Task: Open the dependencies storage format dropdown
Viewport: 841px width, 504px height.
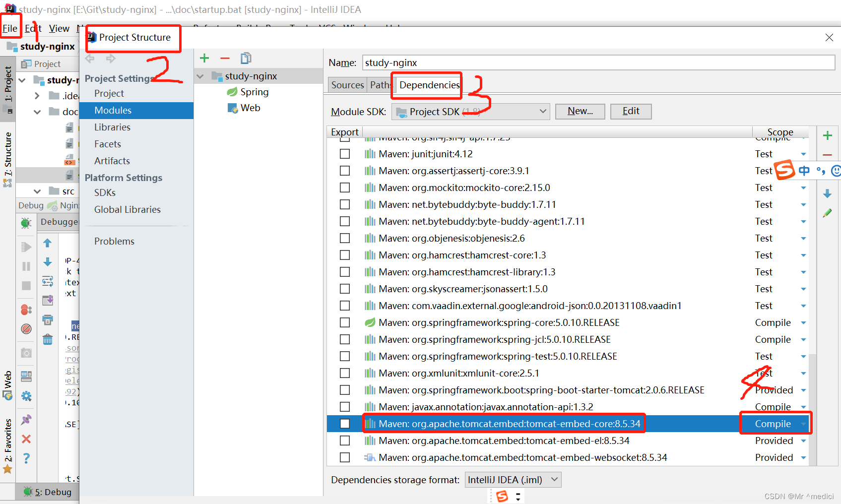Action: pyautogui.click(x=513, y=480)
